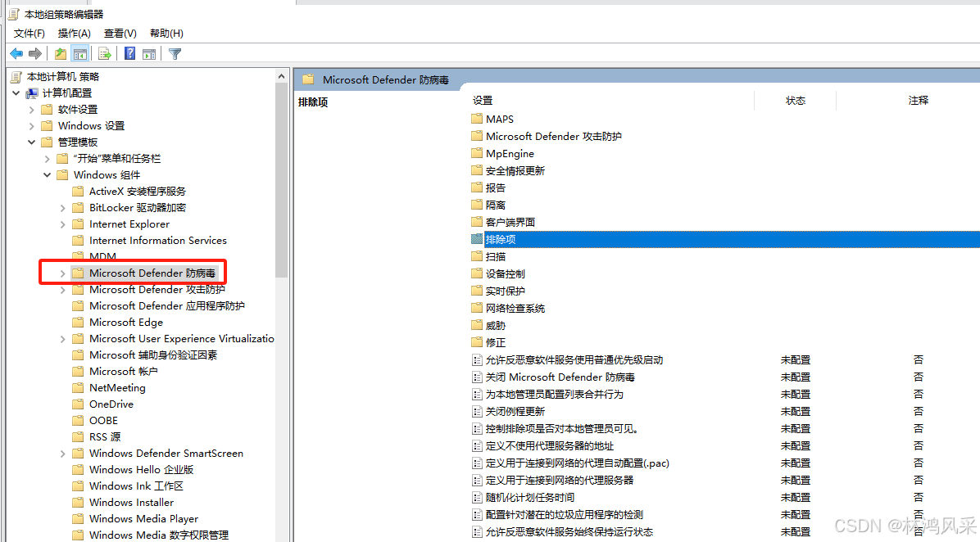Click the Up One Level folder icon
The height and width of the screenshot is (542, 980).
(61, 54)
